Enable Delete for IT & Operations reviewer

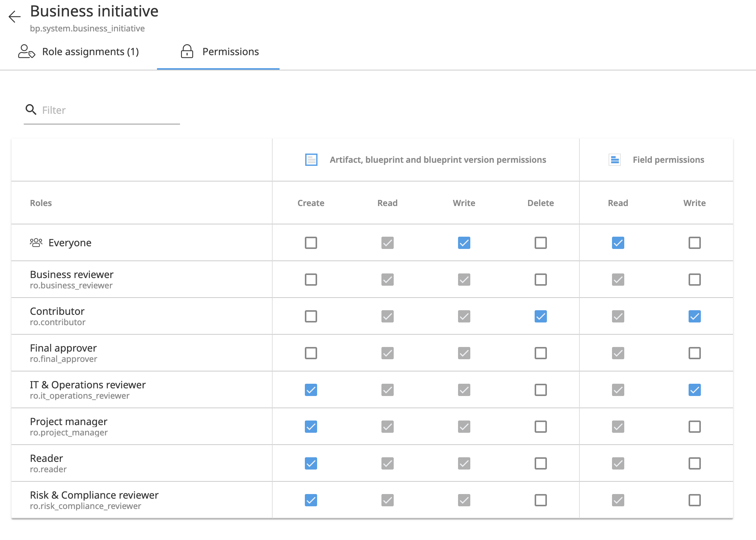click(541, 390)
